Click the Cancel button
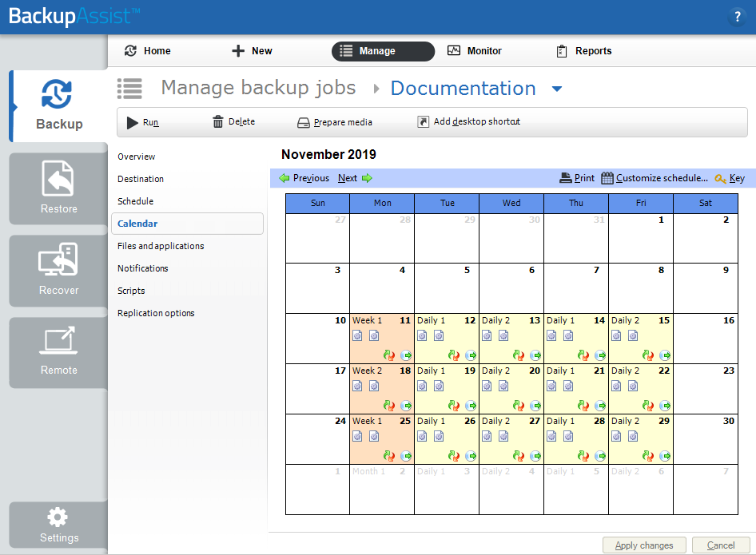The height and width of the screenshot is (555, 756). point(721,545)
